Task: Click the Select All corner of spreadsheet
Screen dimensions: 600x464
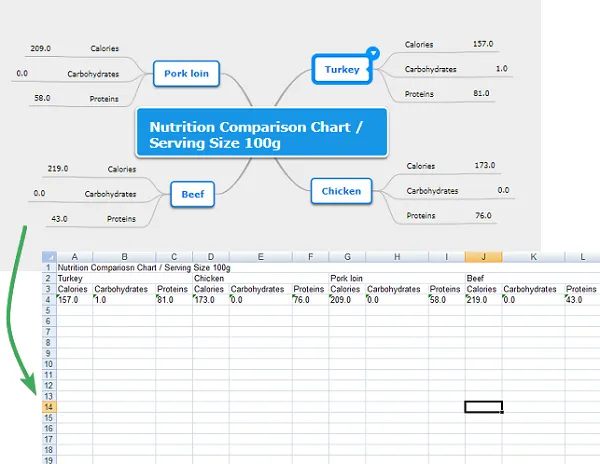Action: pyautogui.click(x=47, y=257)
